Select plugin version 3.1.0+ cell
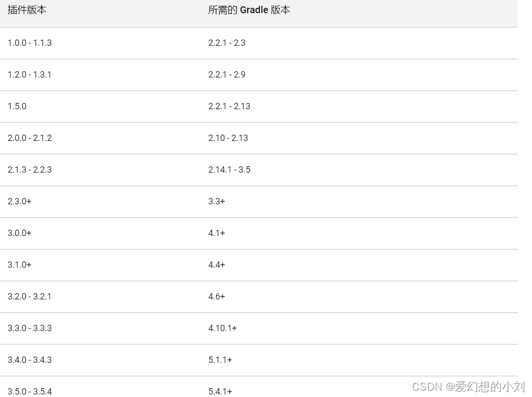The image size is (532, 397). 19,264
